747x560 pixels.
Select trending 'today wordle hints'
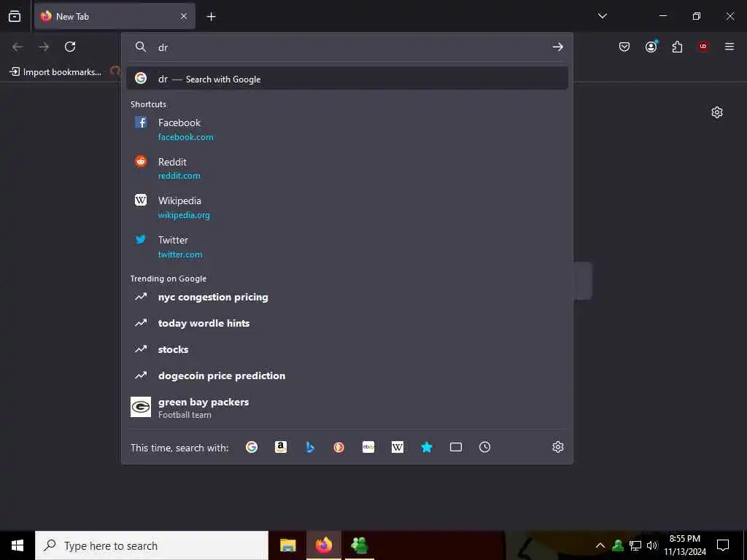pos(347,323)
